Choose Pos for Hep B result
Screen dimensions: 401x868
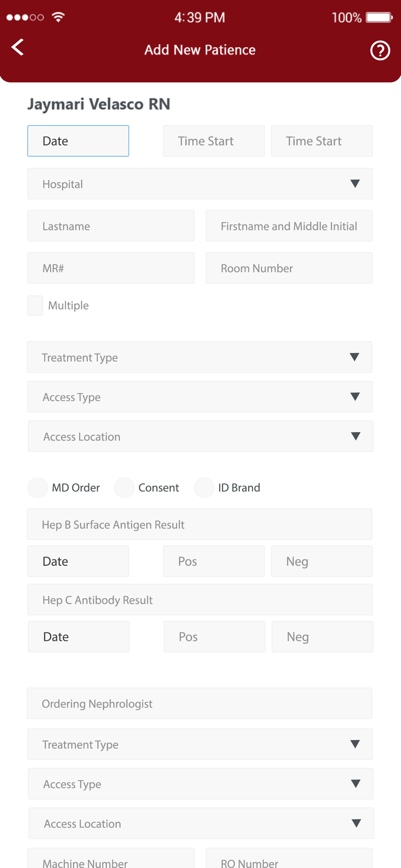tap(214, 561)
